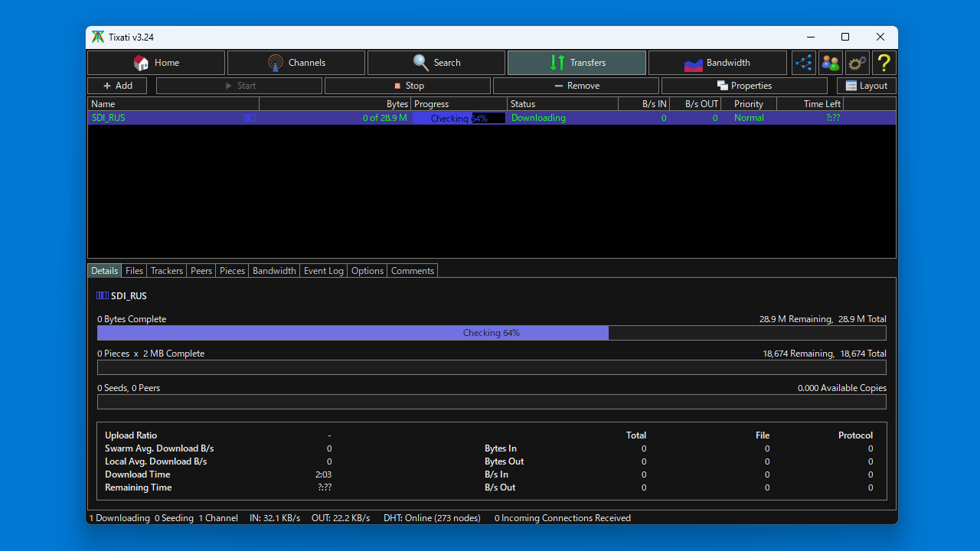
Task: Sort by the Progress column header
Action: coord(459,104)
